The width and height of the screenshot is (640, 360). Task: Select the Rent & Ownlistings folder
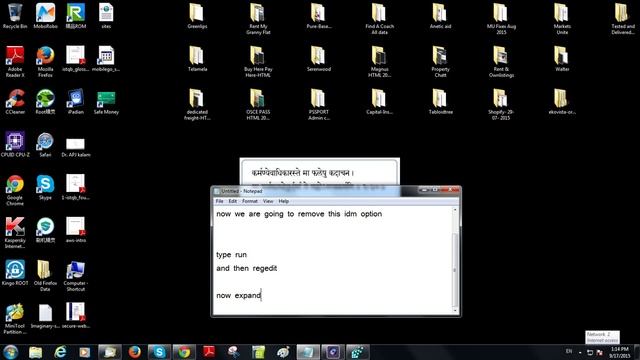point(501,62)
